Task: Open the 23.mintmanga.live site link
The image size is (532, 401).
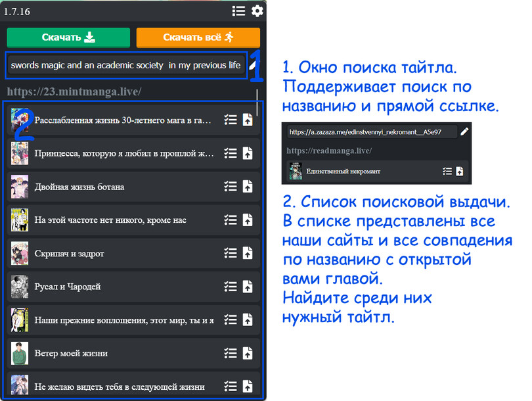Action: [x=74, y=91]
